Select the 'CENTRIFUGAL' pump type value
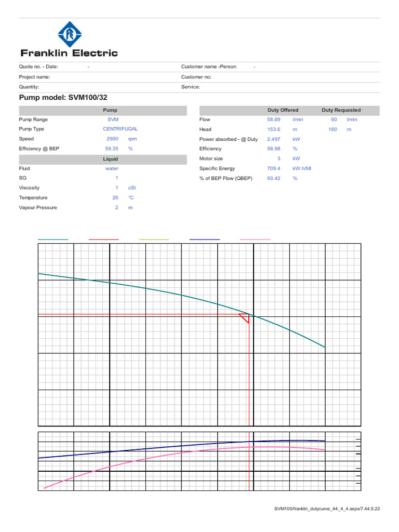 click(x=121, y=129)
